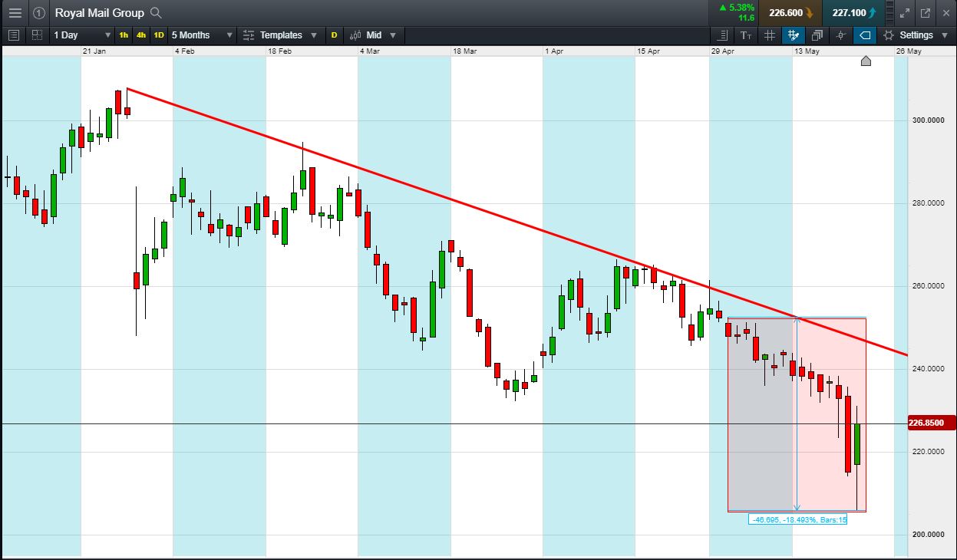The image size is (957, 560).
Task: Click the buy price 227.100 button
Action: [x=853, y=12]
